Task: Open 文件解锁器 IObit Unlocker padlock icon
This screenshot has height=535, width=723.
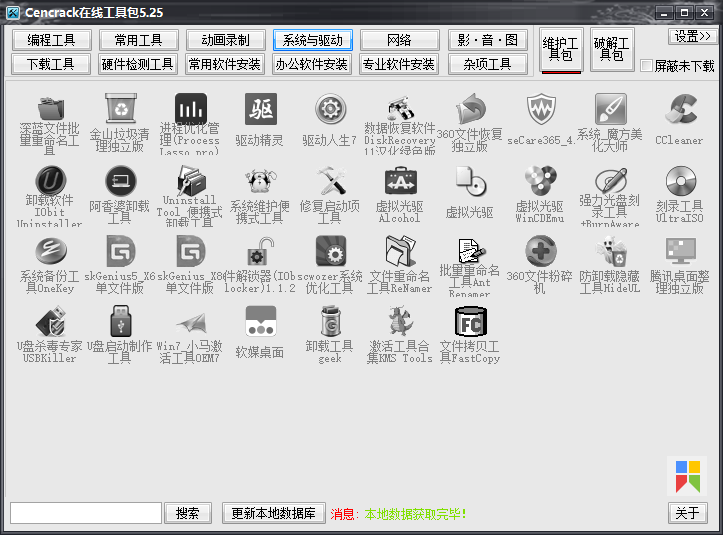Action: pyautogui.click(x=261, y=252)
